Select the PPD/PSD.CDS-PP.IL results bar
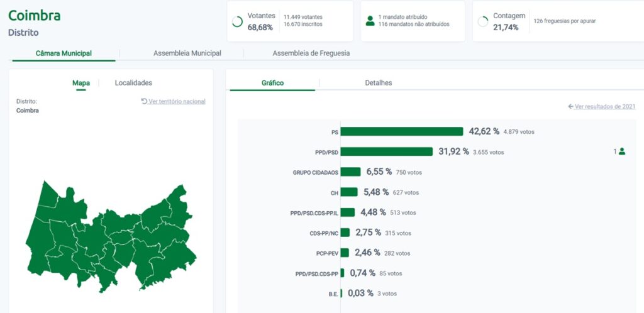This screenshot has width=644, height=313. (x=348, y=212)
